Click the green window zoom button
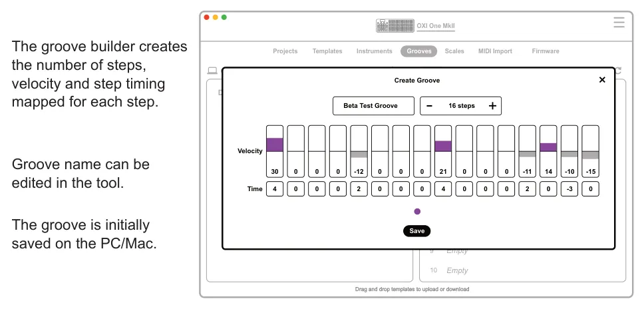Screen dimensions: 644x309 tap(224, 17)
